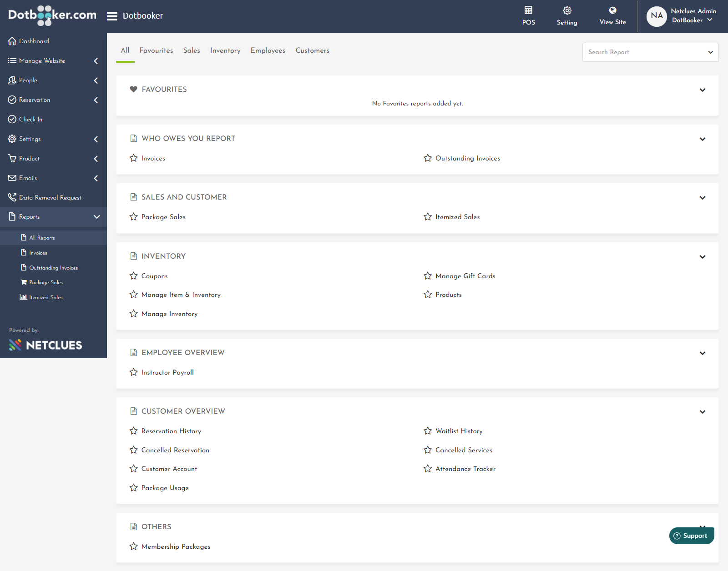Open the Search Report dropdown
The width and height of the screenshot is (728, 571).
pyautogui.click(x=650, y=52)
